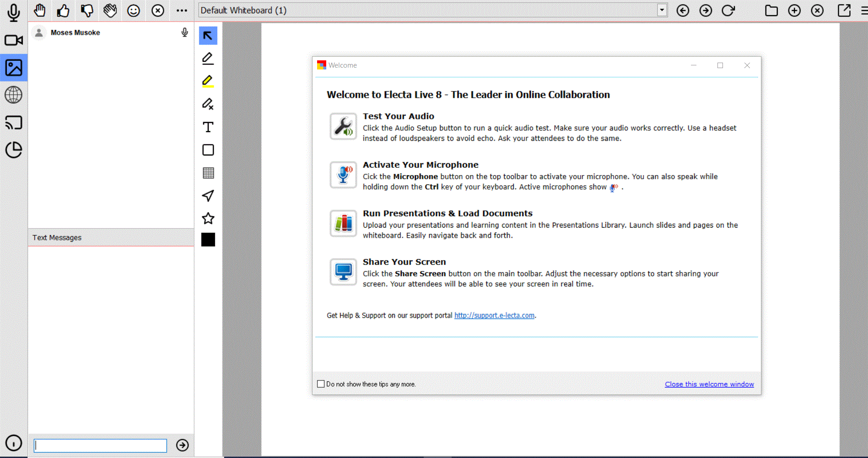868x458 pixels.
Task: Click the screen sharing cast icon
Action: pos(14,122)
